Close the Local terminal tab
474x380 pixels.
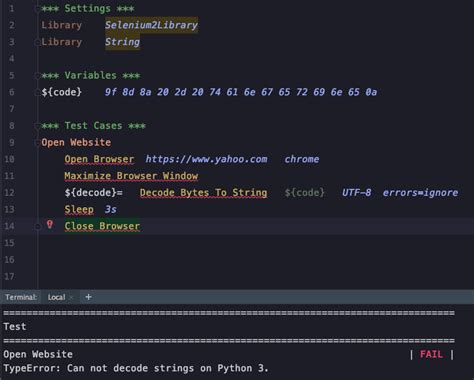(x=71, y=297)
